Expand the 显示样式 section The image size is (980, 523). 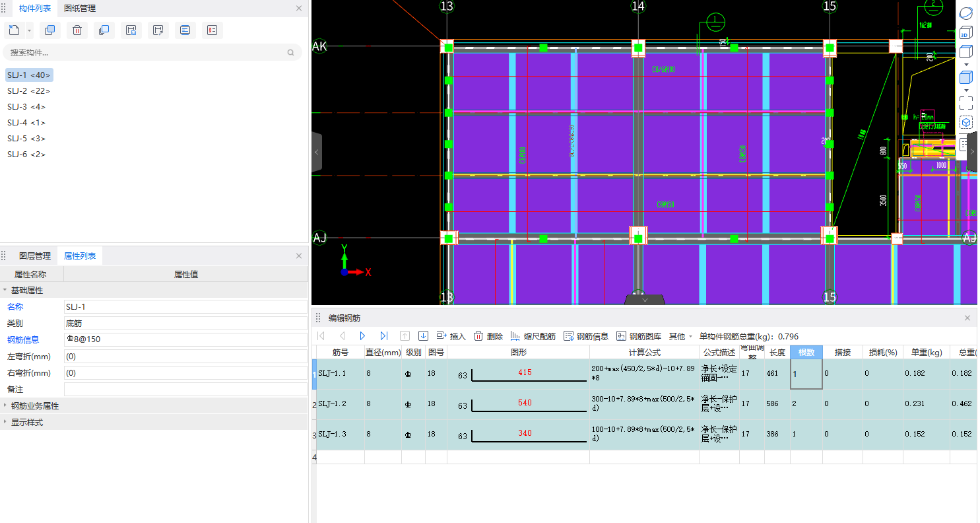coord(5,423)
